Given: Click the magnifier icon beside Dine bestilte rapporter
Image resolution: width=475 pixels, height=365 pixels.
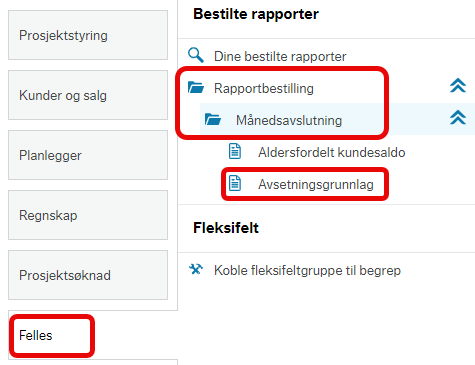Looking at the screenshot, I should pyautogui.click(x=196, y=55).
